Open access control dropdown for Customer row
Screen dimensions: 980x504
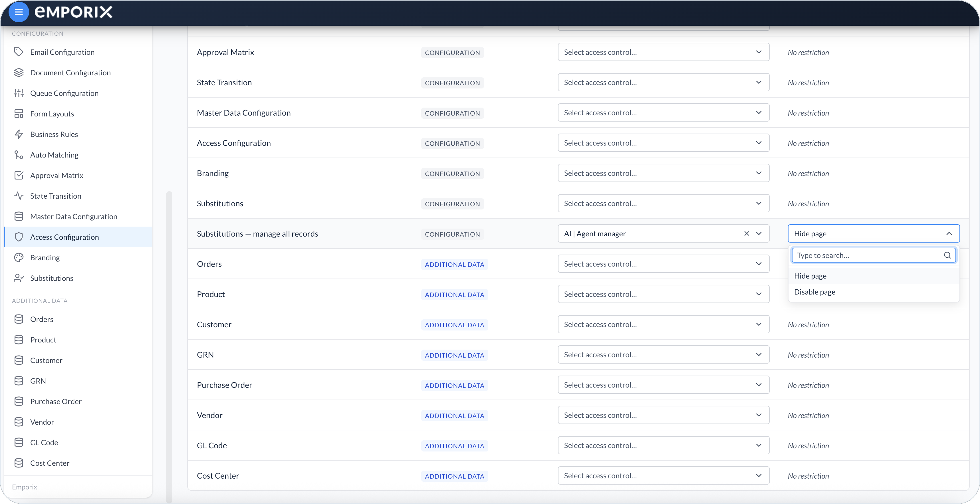(664, 324)
